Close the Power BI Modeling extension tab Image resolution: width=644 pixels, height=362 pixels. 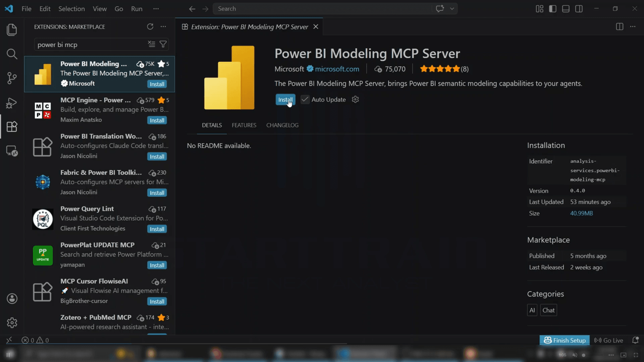(316, 27)
